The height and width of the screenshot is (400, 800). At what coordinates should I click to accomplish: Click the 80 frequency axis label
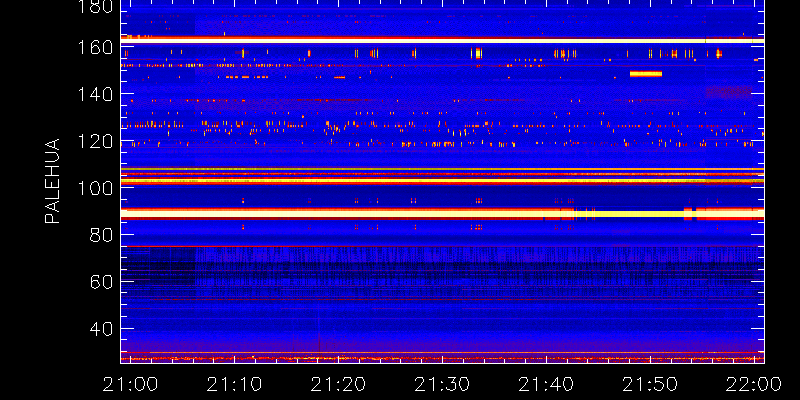pyautogui.click(x=102, y=235)
